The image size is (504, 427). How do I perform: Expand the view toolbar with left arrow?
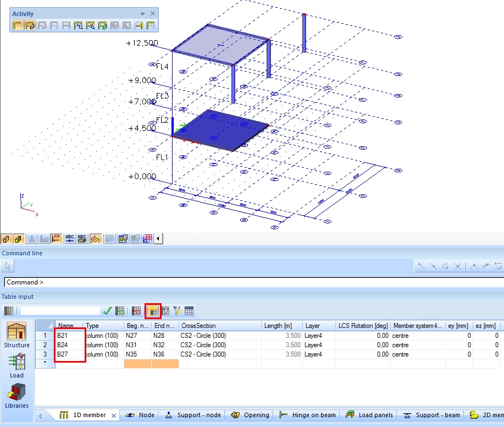[x=159, y=239]
